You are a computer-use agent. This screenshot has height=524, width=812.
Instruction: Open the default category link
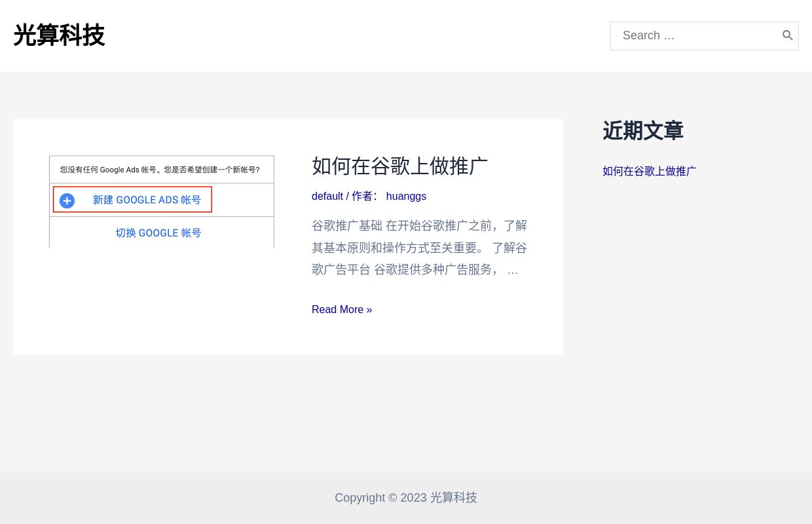327,196
